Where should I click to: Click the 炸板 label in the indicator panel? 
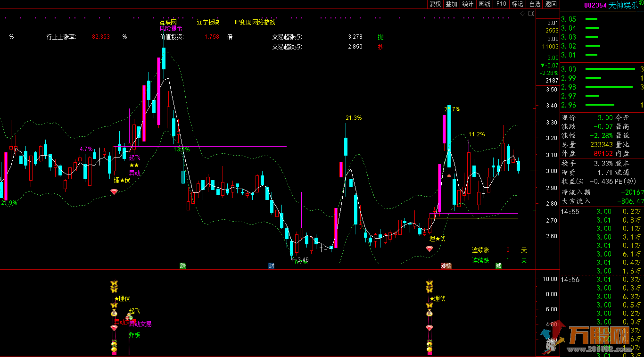pyautogui.click(x=135, y=335)
